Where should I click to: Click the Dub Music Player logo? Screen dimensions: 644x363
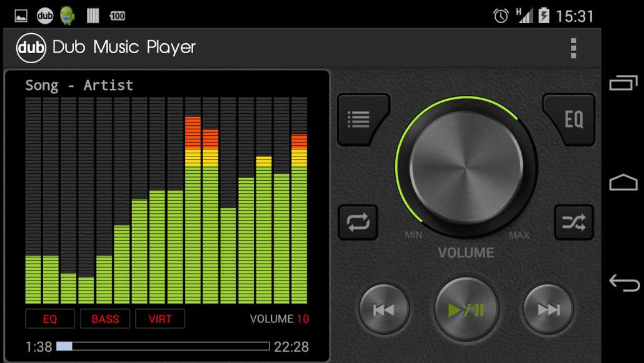31,48
